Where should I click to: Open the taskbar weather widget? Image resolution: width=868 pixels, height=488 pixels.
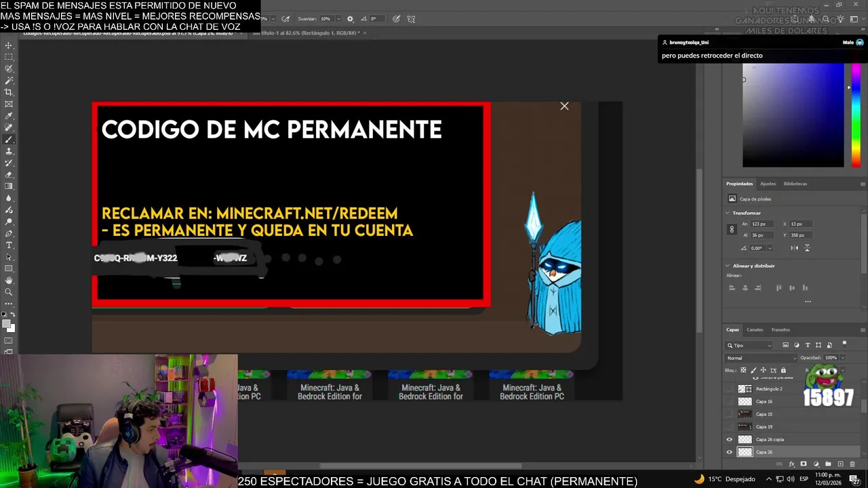point(724,479)
